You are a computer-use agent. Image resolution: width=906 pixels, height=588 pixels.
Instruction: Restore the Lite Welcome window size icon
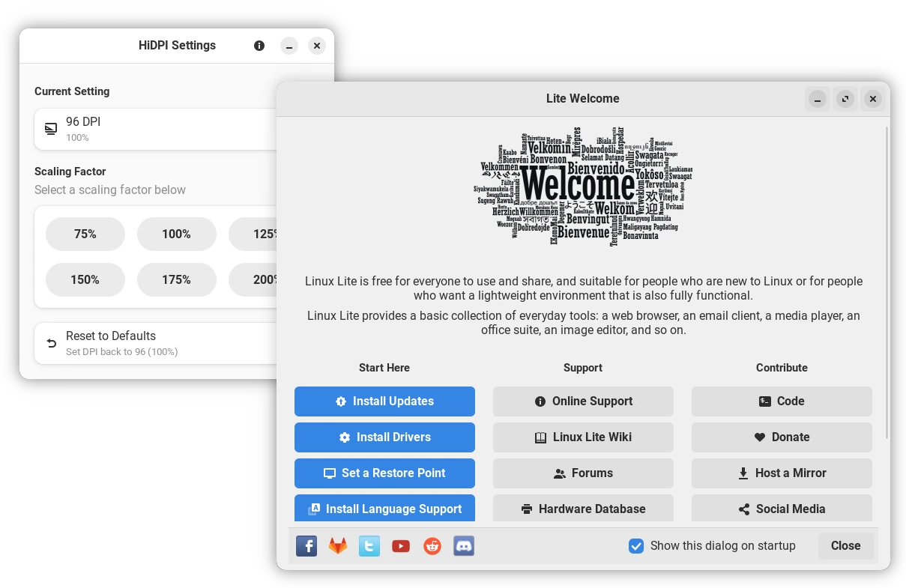point(845,99)
